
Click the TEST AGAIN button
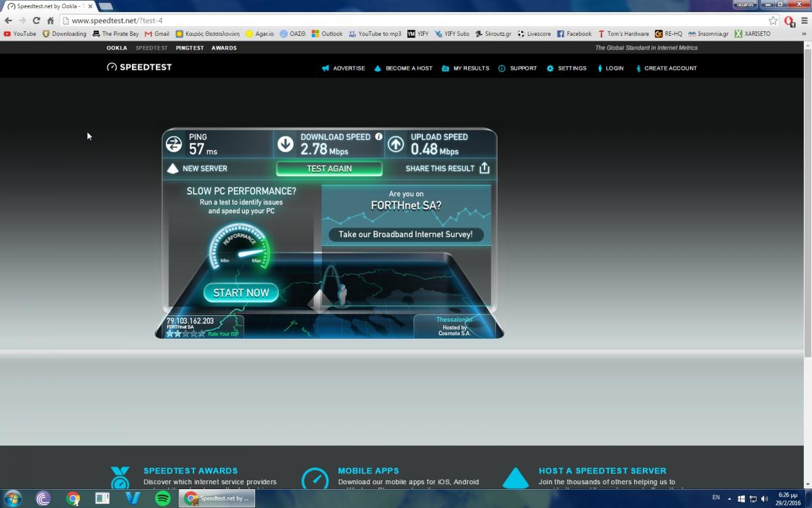(330, 169)
